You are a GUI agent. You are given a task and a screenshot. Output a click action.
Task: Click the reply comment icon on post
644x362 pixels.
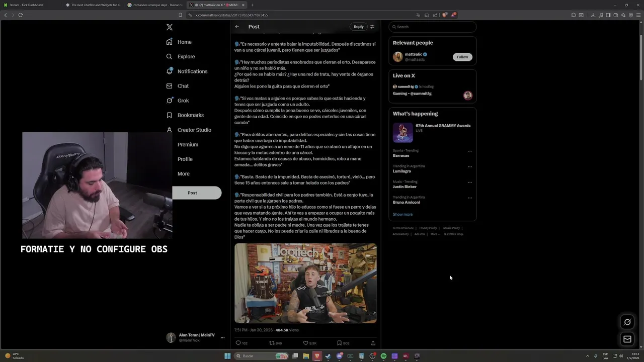click(x=238, y=343)
